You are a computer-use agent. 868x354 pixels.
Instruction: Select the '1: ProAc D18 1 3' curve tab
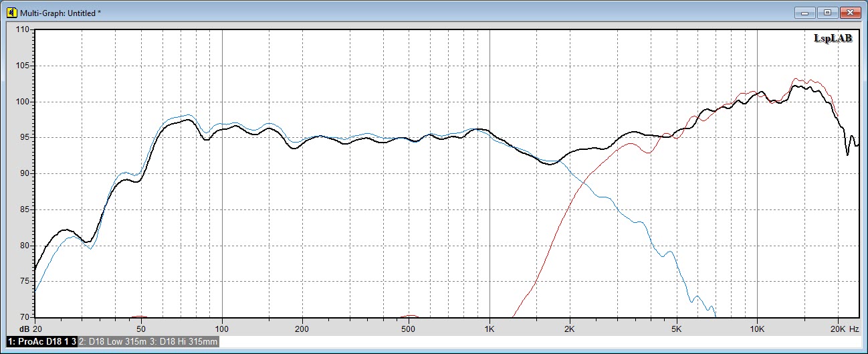click(x=41, y=342)
